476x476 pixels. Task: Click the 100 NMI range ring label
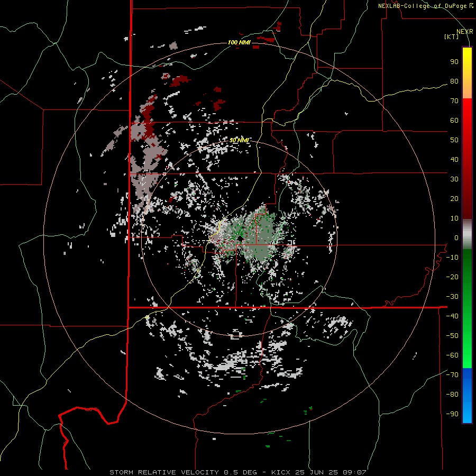[x=239, y=42]
